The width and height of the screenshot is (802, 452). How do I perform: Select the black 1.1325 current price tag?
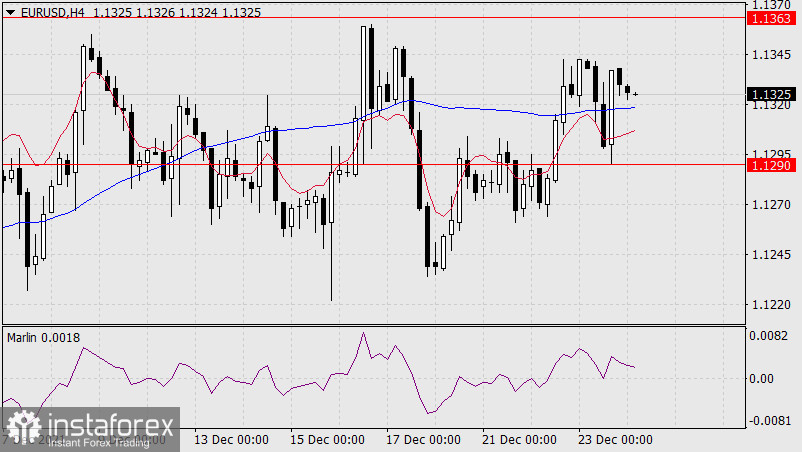click(x=770, y=94)
